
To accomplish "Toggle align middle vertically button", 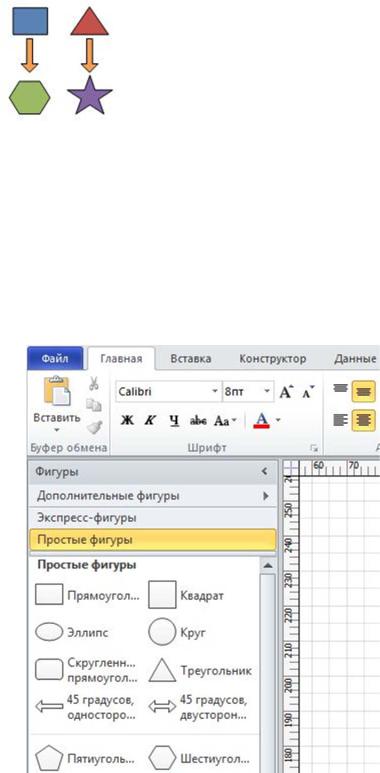I will pyautogui.click(x=363, y=391).
